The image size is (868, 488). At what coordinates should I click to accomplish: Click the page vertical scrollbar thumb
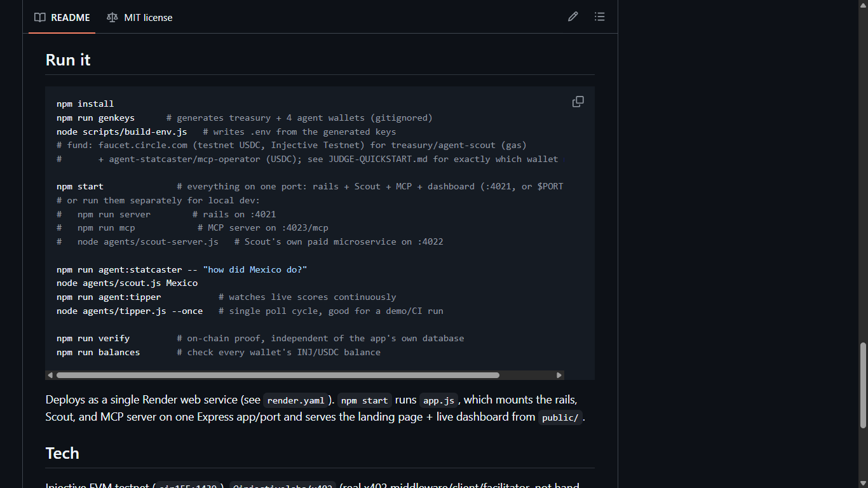pyautogui.click(x=862, y=385)
